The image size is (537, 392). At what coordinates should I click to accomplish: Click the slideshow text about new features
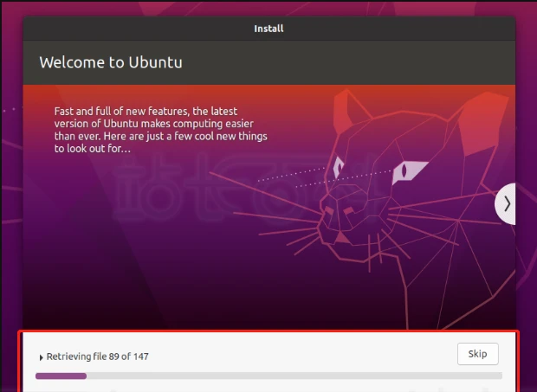160,130
